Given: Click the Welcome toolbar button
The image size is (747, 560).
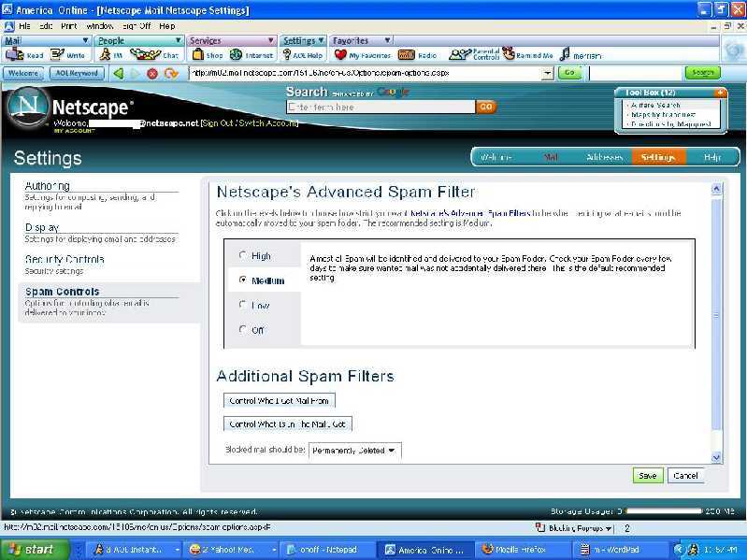Looking at the screenshot, I should pos(23,73).
